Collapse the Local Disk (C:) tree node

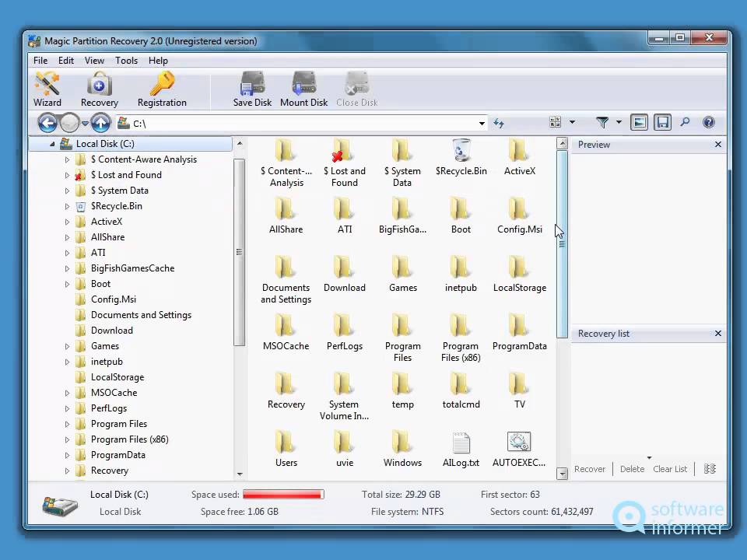52,144
